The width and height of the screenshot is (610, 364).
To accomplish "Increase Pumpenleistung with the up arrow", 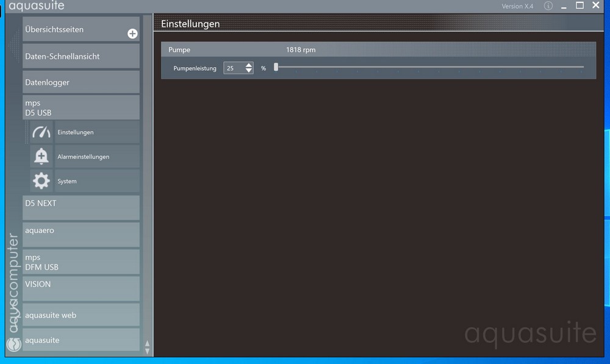I will 249,65.
